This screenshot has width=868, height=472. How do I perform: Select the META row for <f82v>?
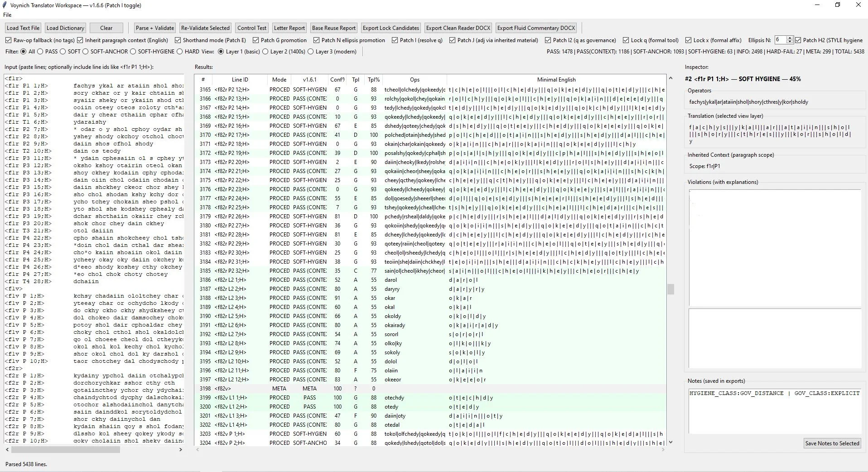click(317, 388)
